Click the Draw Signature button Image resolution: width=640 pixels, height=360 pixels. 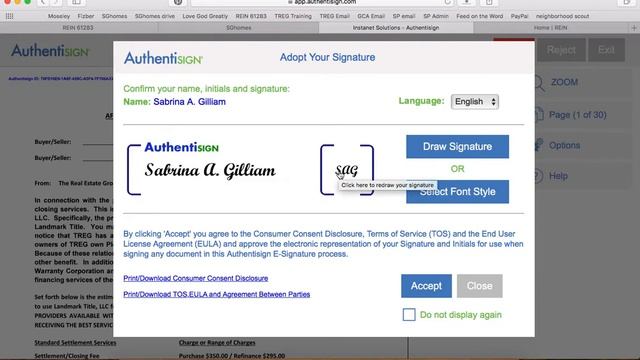(x=457, y=147)
